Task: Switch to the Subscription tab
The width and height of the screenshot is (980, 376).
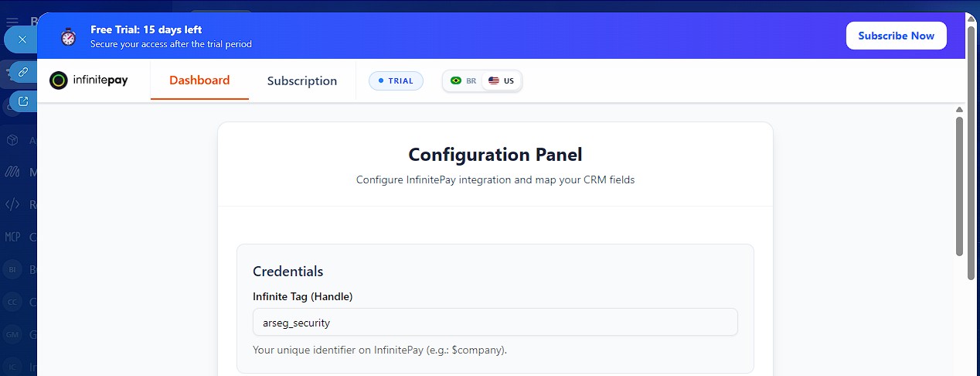Action: [x=301, y=80]
